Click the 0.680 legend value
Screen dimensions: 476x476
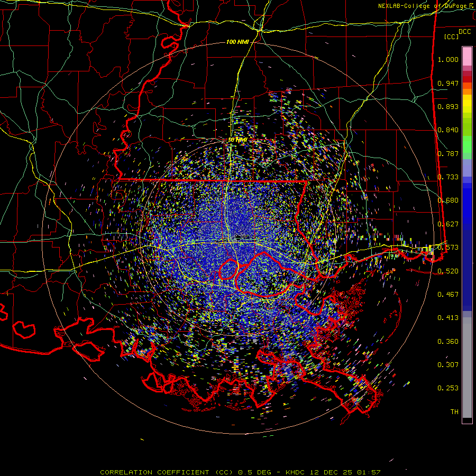[448, 200]
